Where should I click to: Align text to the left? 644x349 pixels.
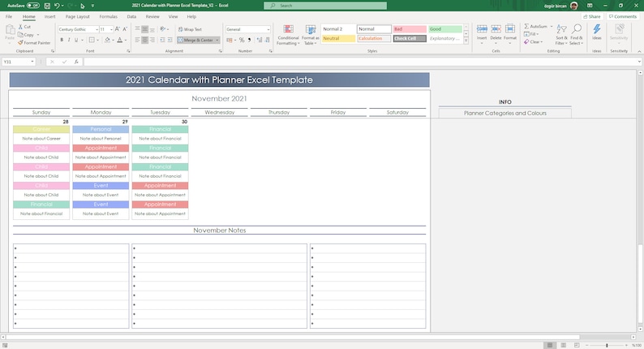point(137,40)
